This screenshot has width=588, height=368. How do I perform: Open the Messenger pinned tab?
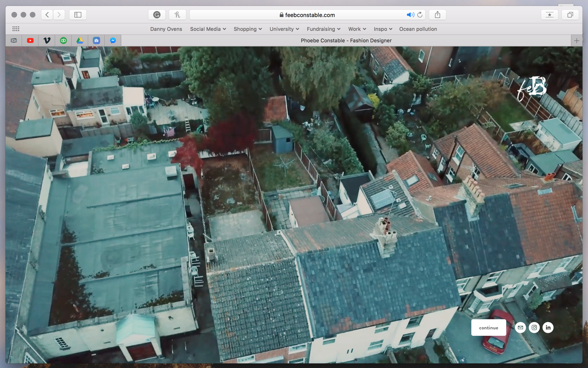click(113, 40)
